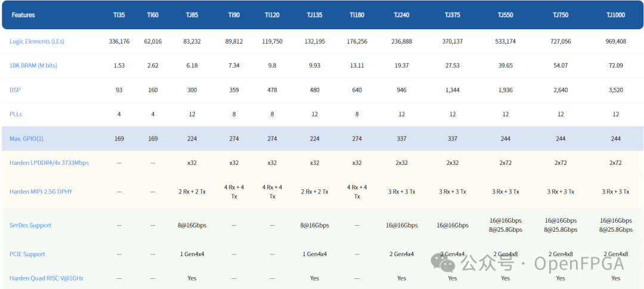Click the Max. GPIO(1) row label

pos(26,139)
